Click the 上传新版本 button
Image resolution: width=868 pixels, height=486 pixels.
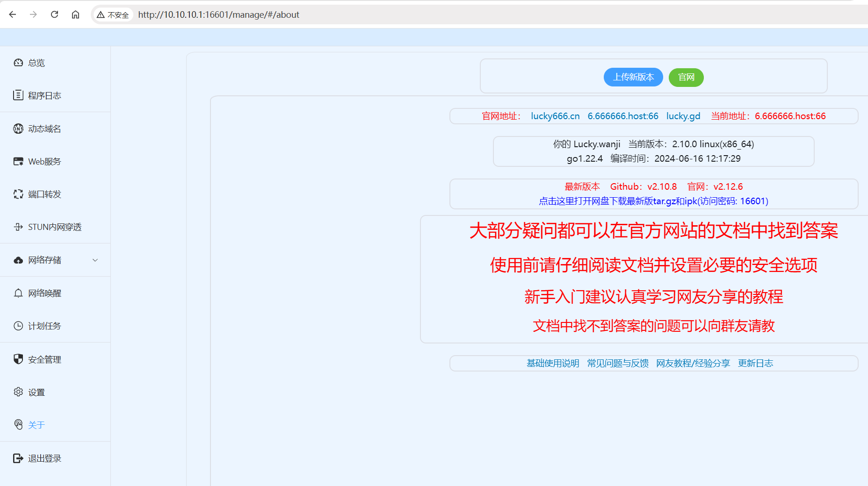pyautogui.click(x=633, y=77)
